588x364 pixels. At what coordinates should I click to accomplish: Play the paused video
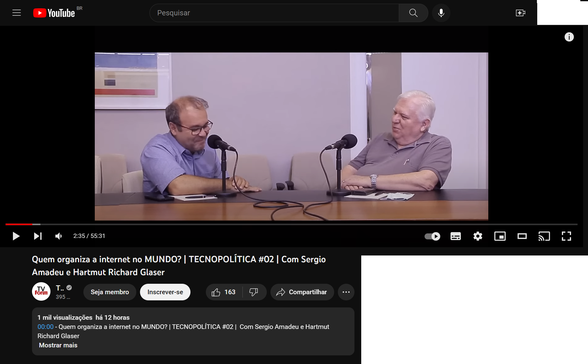[x=16, y=236]
